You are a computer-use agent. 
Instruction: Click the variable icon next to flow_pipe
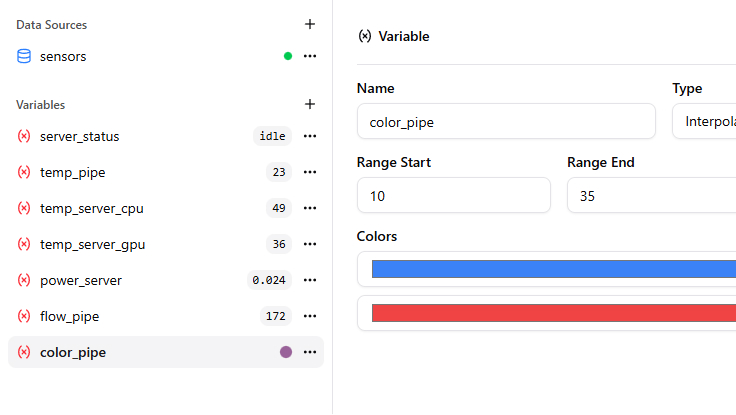point(24,316)
